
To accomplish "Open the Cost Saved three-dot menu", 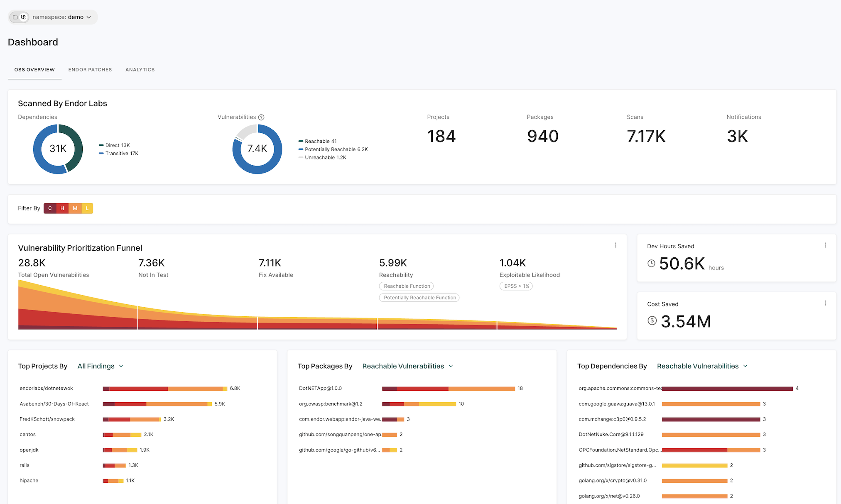I will [x=825, y=303].
